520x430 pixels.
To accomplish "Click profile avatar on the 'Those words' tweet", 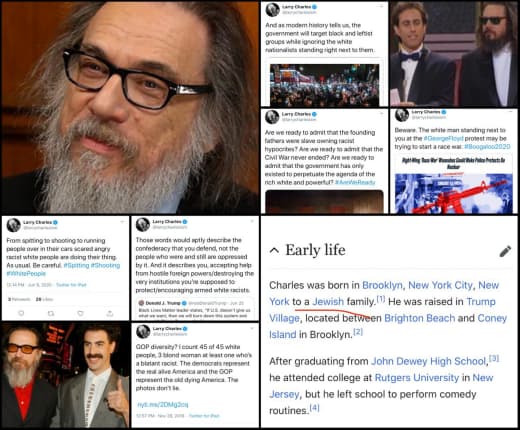I will (143, 224).
